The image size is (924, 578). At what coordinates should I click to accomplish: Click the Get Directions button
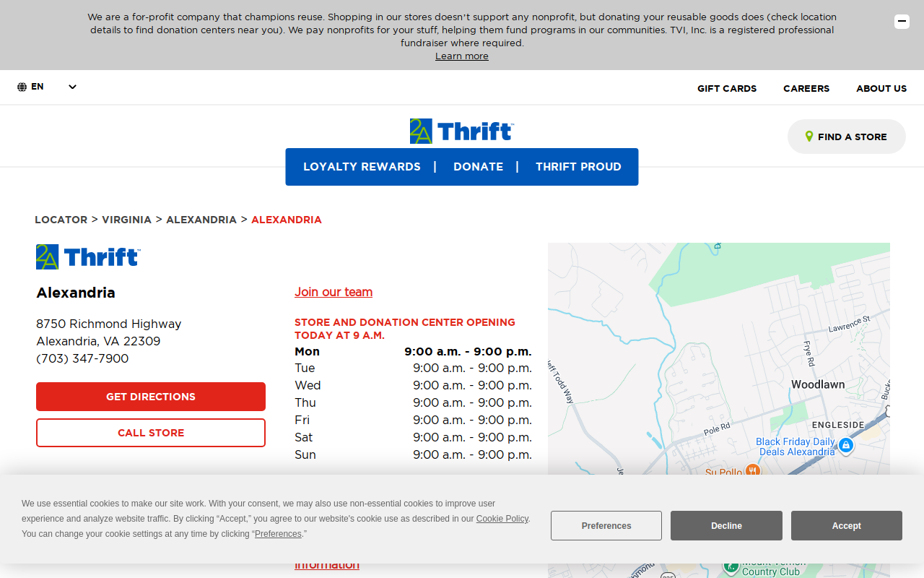151,397
